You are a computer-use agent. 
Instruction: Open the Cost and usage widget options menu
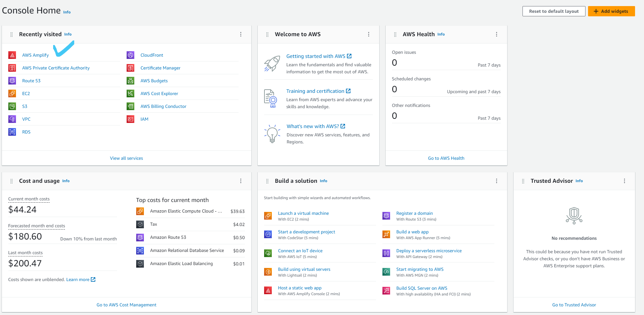tap(241, 181)
